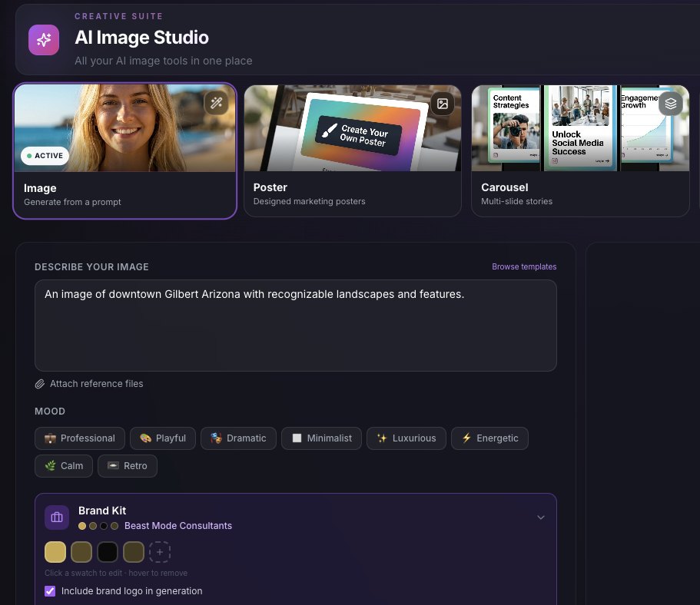Open Beast Mode Consultants brand link
This screenshot has height=605, width=700.
[x=178, y=526]
